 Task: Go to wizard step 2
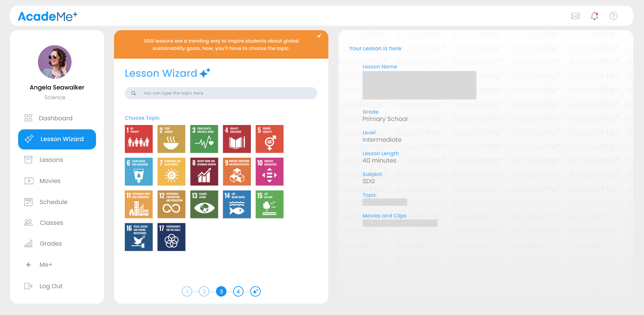(x=204, y=292)
